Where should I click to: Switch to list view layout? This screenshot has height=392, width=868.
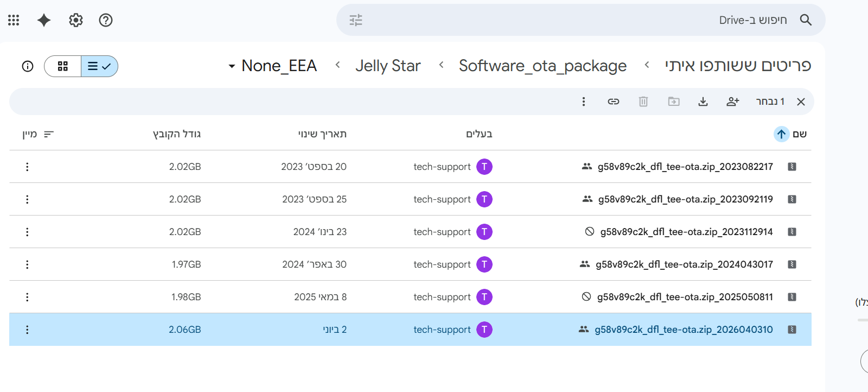tap(99, 66)
